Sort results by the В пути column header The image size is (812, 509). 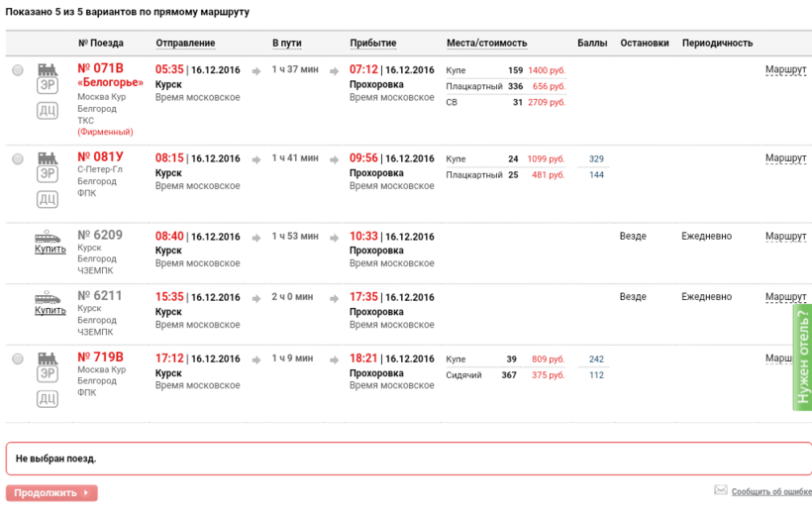pyautogui.click(x=287, y=44)
